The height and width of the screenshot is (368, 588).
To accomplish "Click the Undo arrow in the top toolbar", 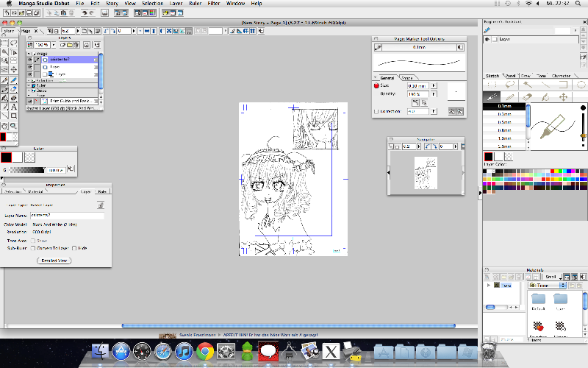I will point(85,13).
